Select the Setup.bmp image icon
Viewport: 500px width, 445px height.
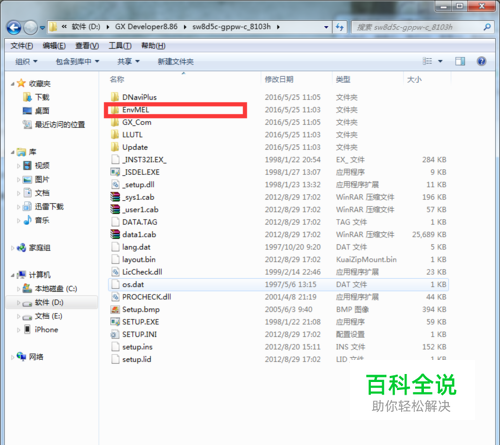pyautogui.click(x=115, y=309)
